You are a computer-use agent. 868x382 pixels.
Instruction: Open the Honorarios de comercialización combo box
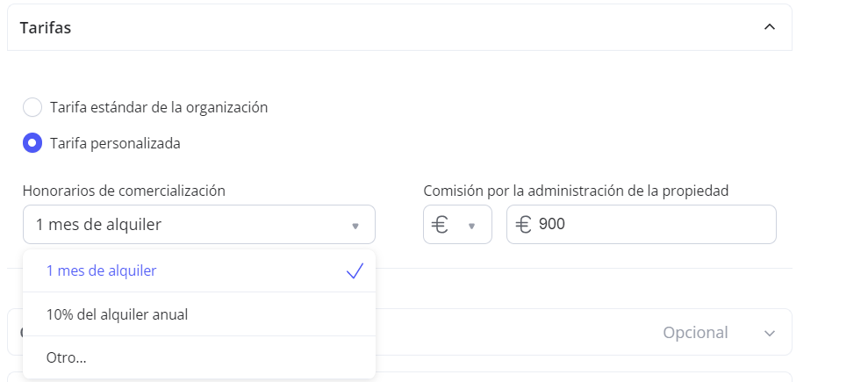189,225
